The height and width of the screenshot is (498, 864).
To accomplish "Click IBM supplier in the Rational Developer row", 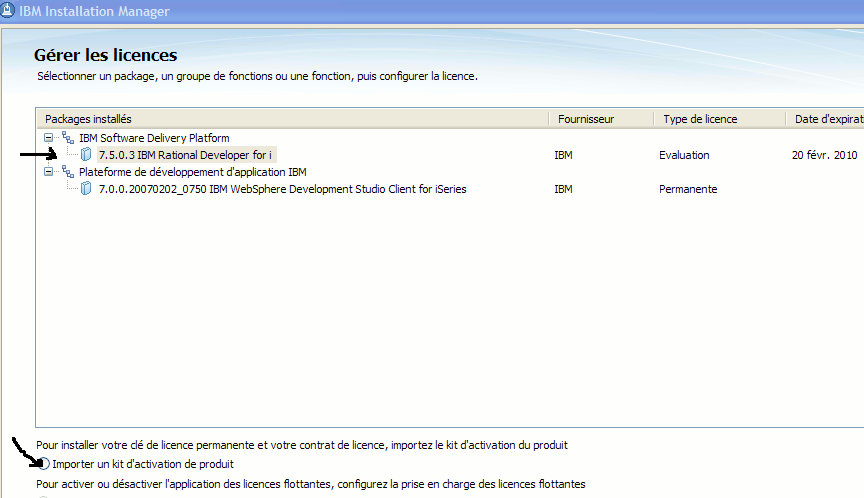I will [x=563, y=155].
